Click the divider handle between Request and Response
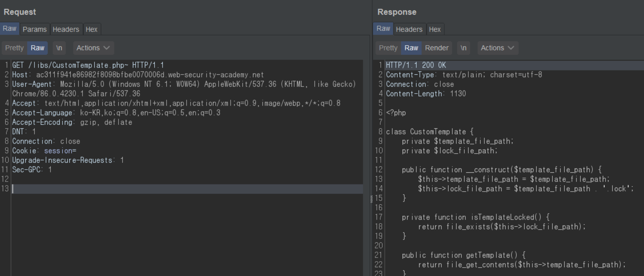The height and width of the screenshot is (276, 644). [371, 199]
